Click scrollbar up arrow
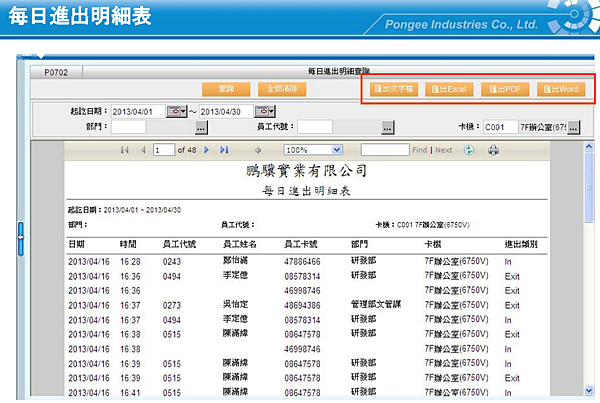The height and width of the screenshot is (403, 600). (x=589, y=147)
